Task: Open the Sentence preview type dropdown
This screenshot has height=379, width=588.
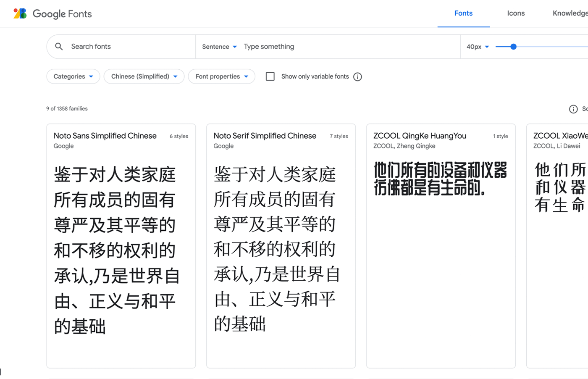Action: click(219, 47)
